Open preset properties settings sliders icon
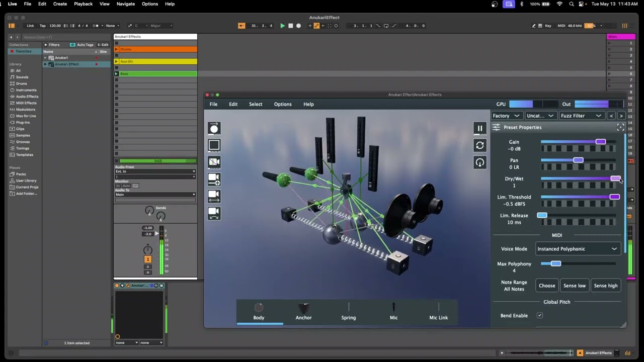644x362 pixels. (x=496, y=127)
